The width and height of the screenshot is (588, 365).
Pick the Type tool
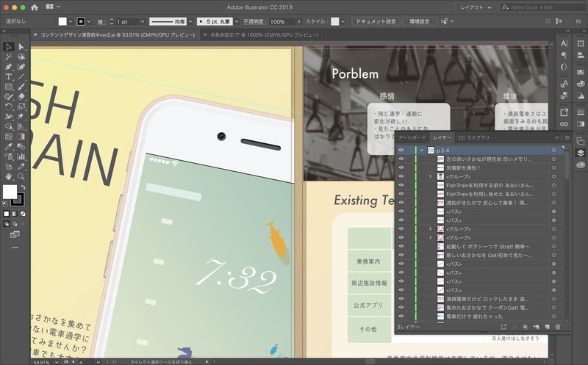[x=9, y=77]
